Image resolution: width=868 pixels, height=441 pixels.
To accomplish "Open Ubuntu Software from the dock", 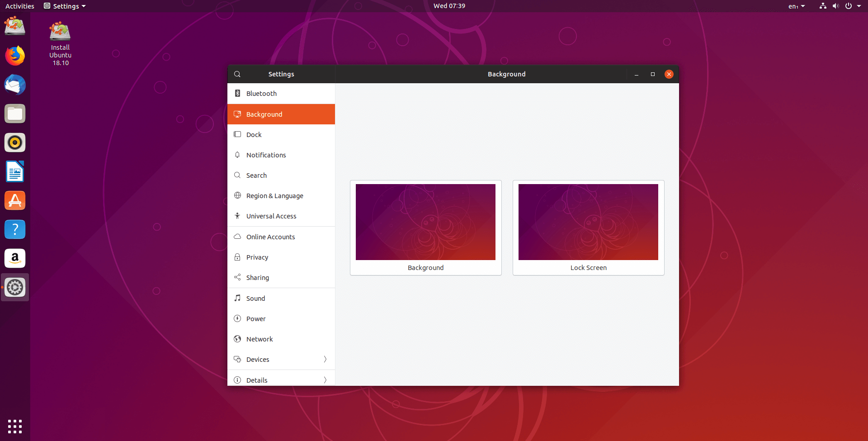I will coord(15,200).
